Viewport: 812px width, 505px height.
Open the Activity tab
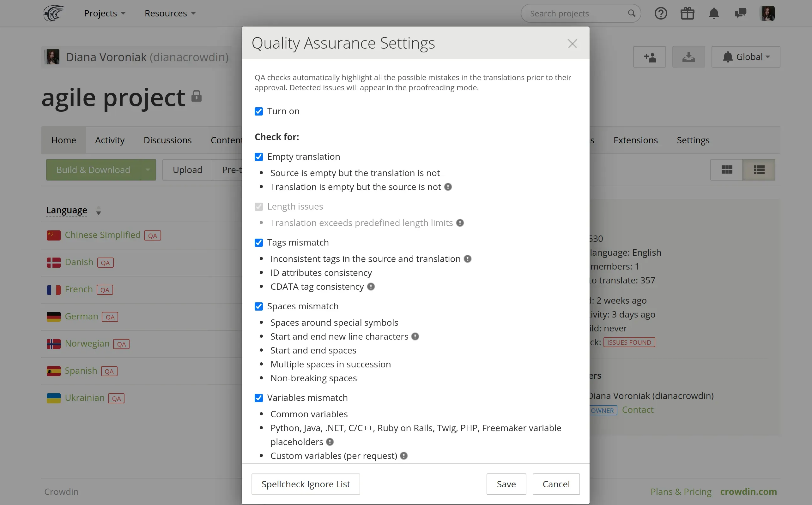click(x=110, y=140)
